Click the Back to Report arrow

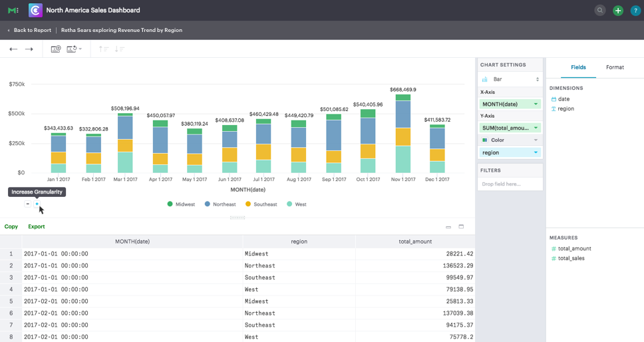(9, 31)
